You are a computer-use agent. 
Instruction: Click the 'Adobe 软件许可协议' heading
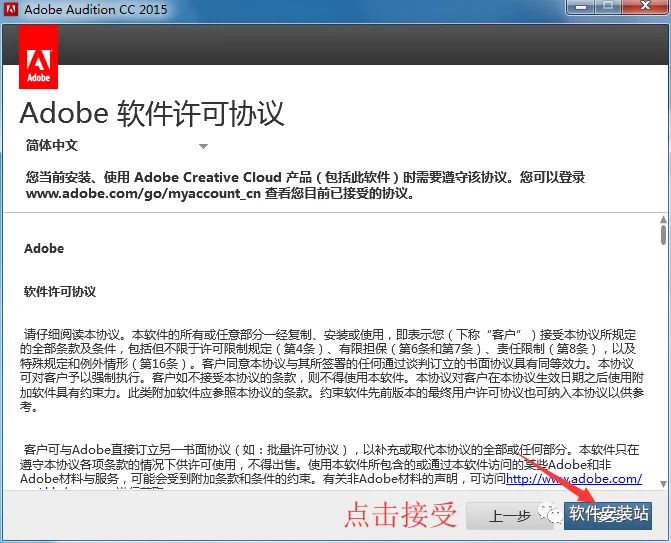(152, 114)
